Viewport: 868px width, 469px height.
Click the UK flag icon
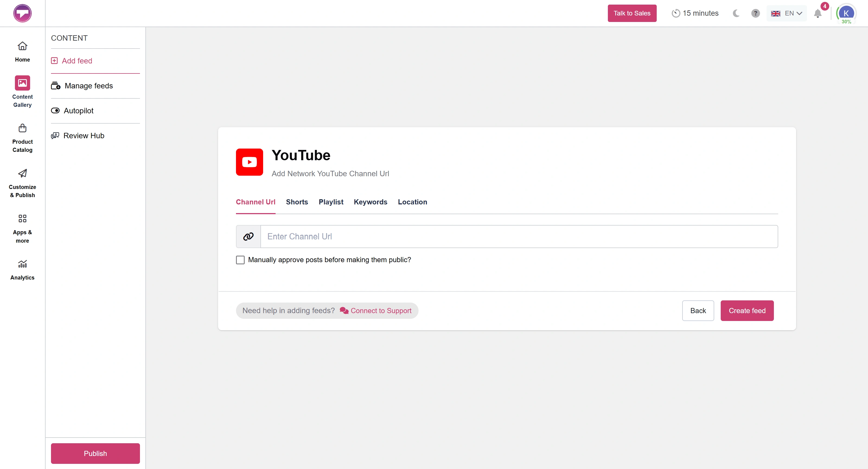coord(776,14)
